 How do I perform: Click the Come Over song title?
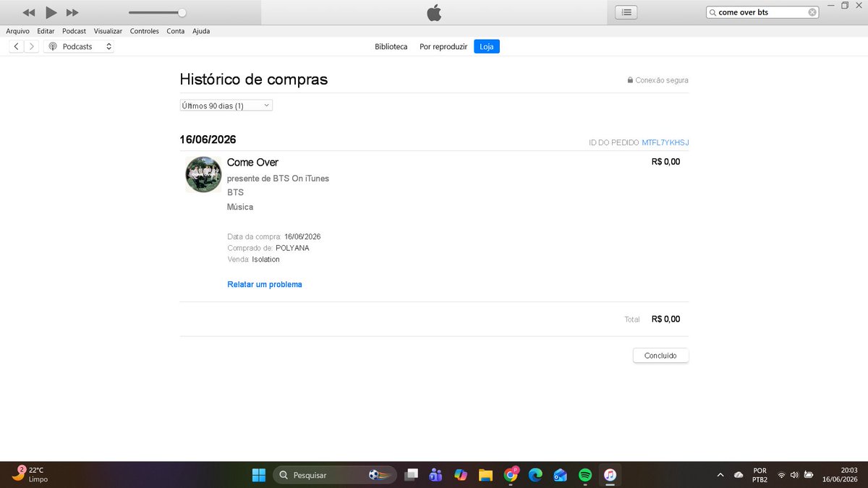pos(252,162)
